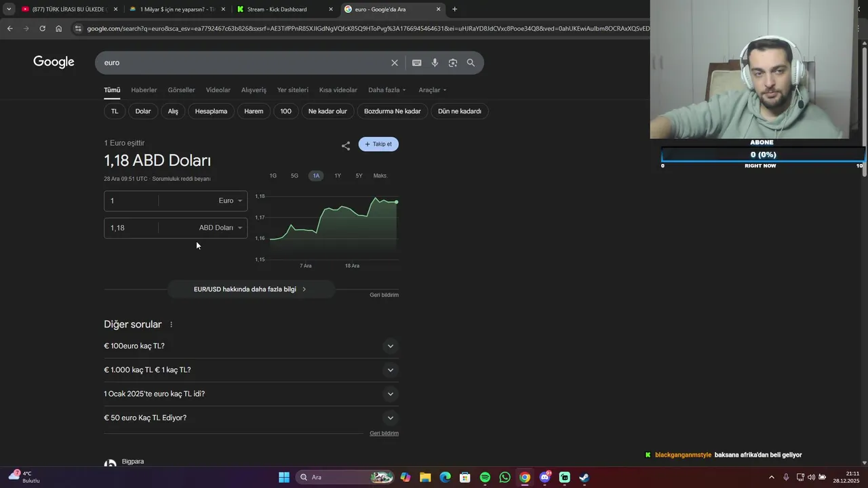868x488 pixels.
Task: Select the 5G chart range
Action: 294,176
